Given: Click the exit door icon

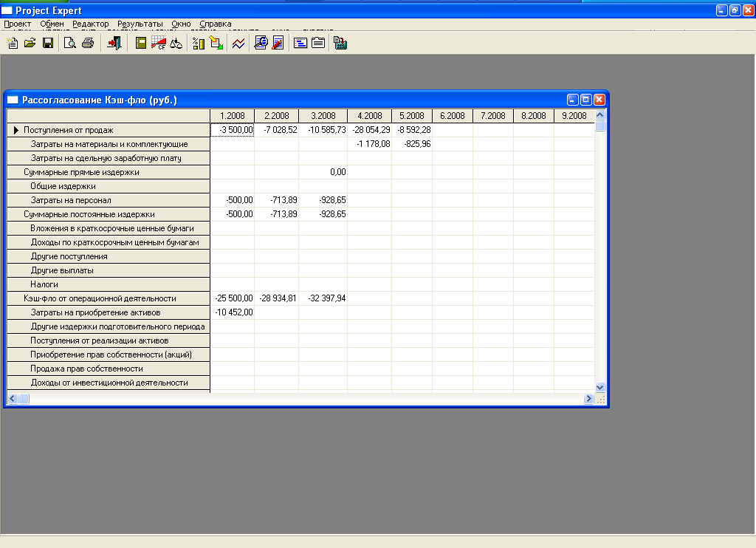Looking at the screenshot, I should pos(114,44).
